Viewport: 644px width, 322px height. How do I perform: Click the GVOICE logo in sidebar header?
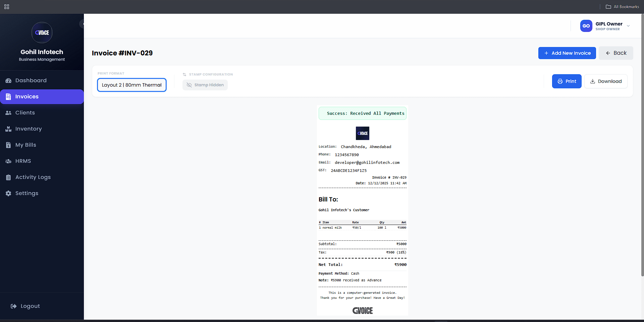click(42, 33)
